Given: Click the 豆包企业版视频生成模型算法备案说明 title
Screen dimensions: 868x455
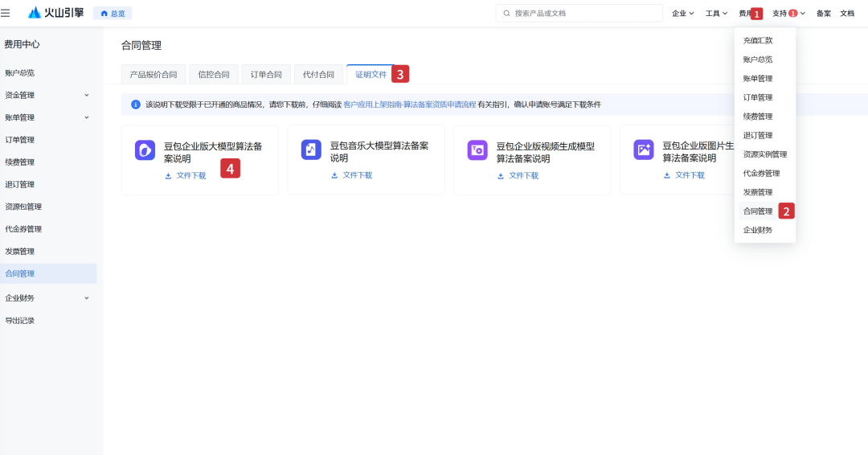Looking at the screenshot, I should click(545, 152).
